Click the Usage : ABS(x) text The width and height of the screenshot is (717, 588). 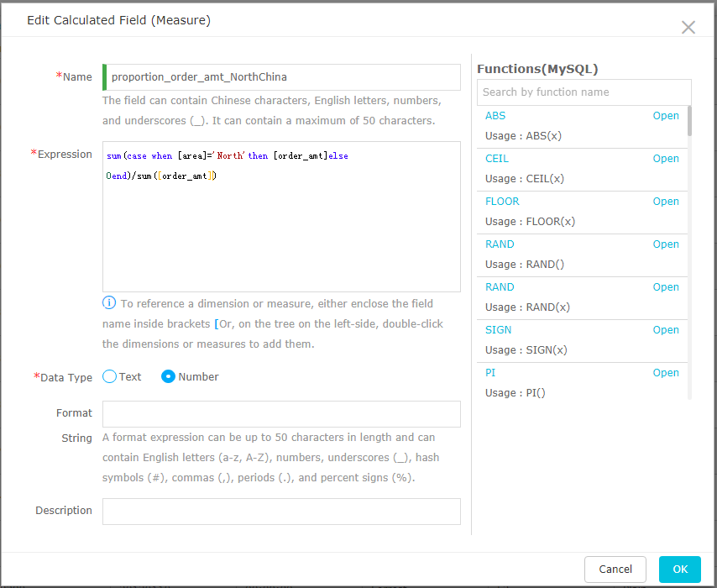click(x=523, y=136)
